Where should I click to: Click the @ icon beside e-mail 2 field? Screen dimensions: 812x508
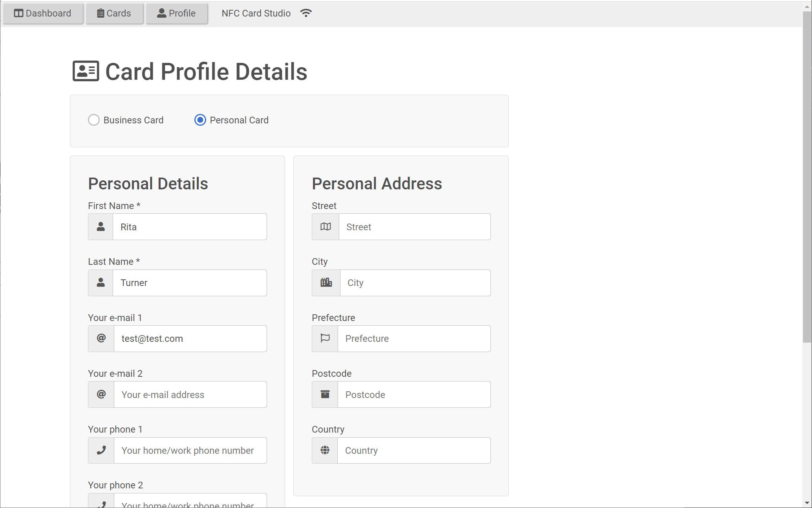coord(101,394)
